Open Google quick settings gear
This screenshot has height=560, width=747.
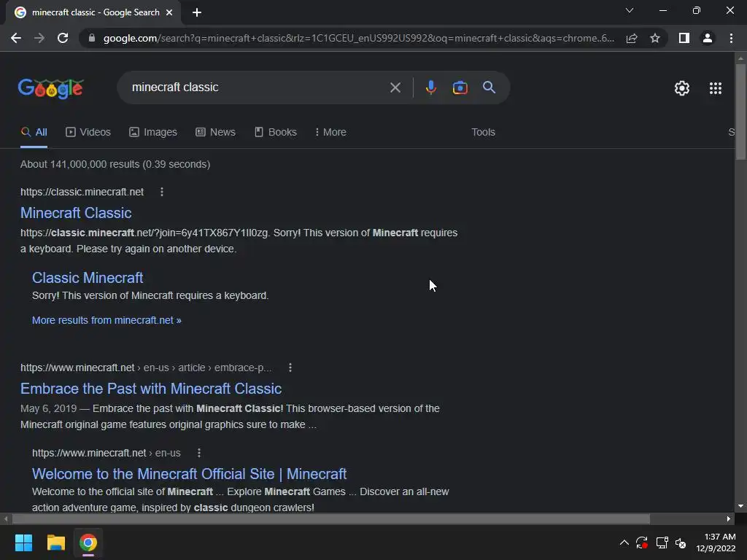682,88
